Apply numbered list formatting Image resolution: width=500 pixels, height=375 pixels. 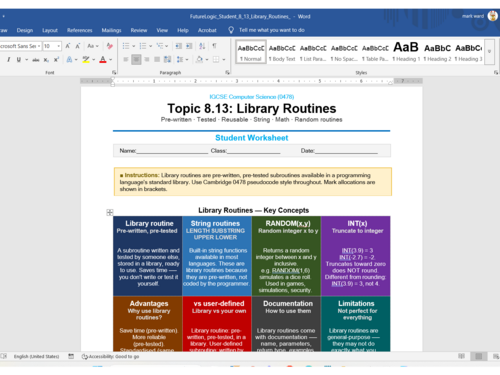point(143,46)
